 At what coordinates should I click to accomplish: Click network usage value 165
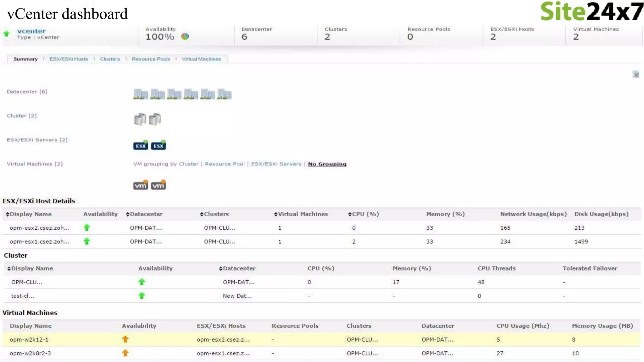[x=505, y=228]
